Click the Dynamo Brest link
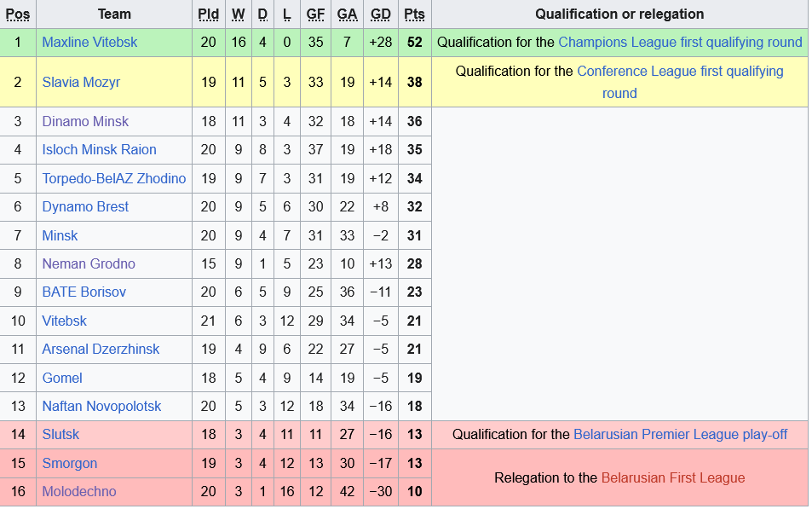Image resolution: width=812 pixels, height=509 pixels. click(85, 206)
